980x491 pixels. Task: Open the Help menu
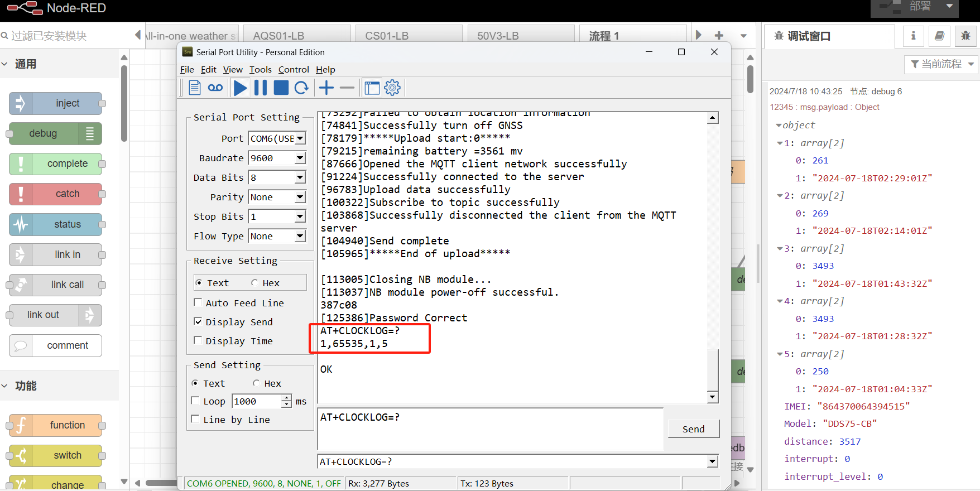coord(325,70)
